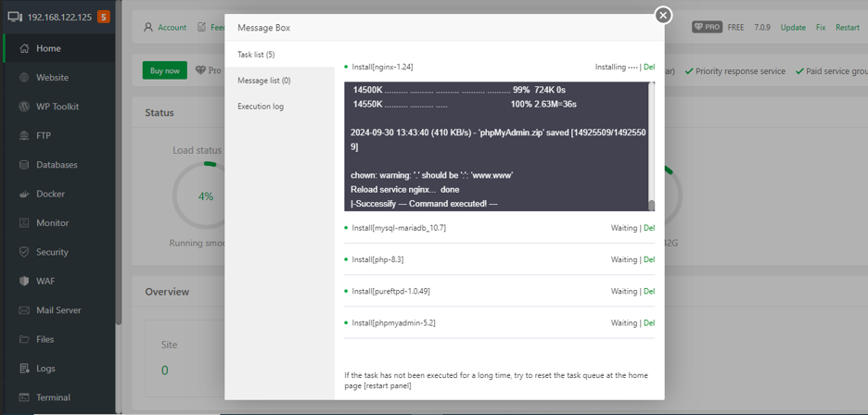This screenshot has width=868, height=415.
Task: Click the Fix link in header
Action: [x=821, y=27]
